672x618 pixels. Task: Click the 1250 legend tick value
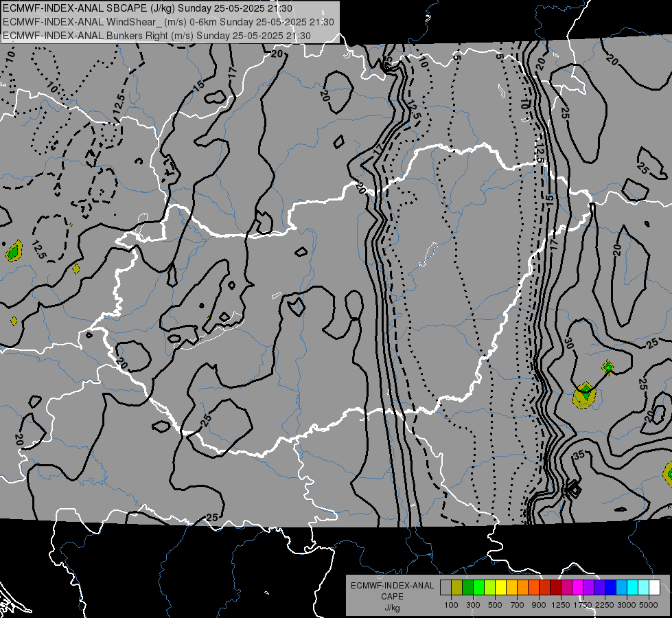point(561,605)
